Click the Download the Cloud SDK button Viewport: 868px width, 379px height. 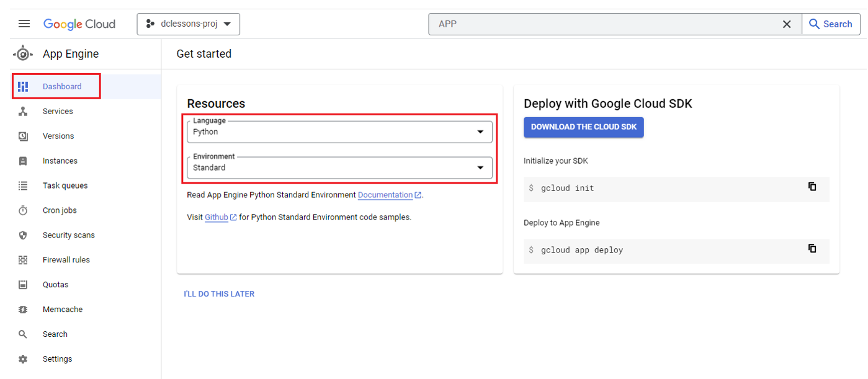point(584,127)
